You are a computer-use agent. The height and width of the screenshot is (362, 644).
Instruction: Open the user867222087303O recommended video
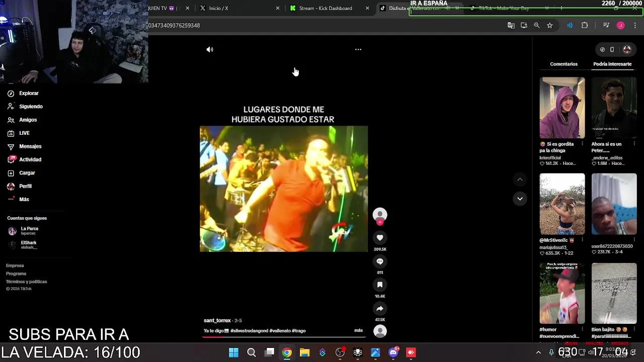click(x=614, y=204)
